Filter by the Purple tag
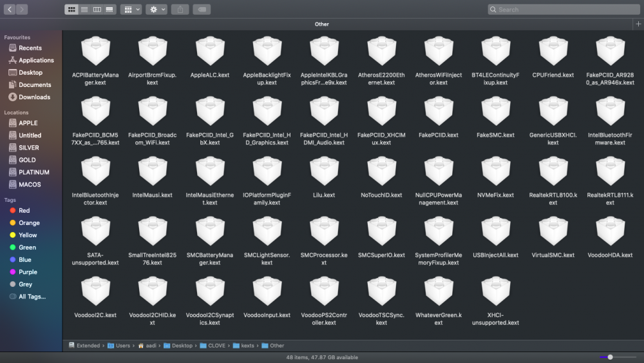 click(23, 272)
